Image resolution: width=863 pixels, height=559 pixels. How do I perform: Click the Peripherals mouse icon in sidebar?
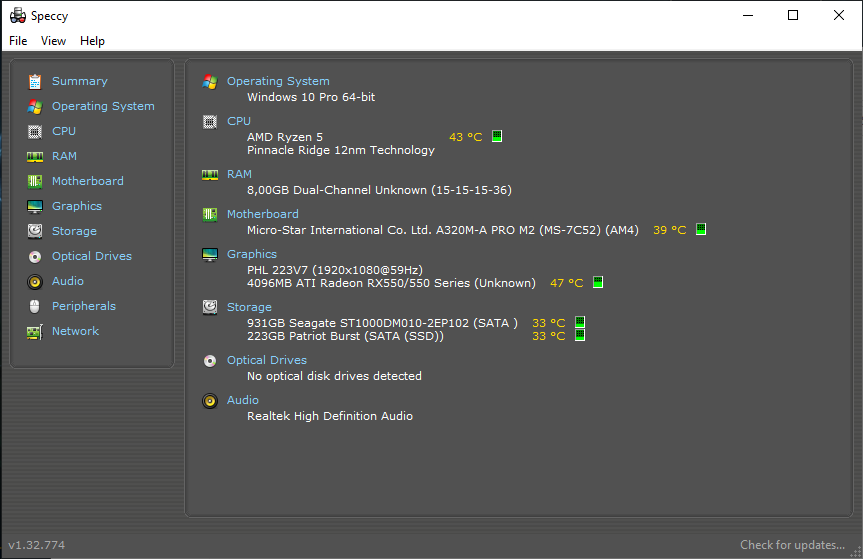tap(35, 306)
